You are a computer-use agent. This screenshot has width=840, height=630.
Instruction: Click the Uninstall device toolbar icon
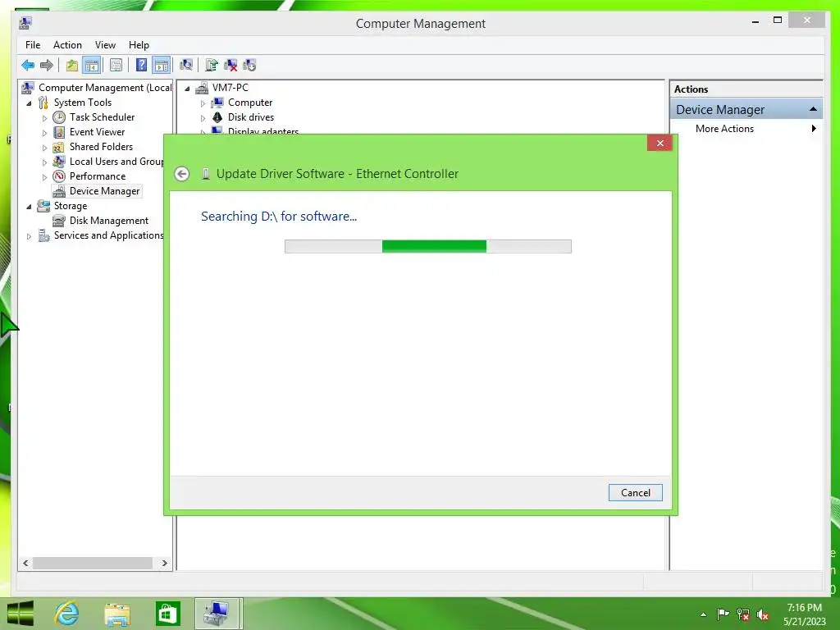(231, 66)
